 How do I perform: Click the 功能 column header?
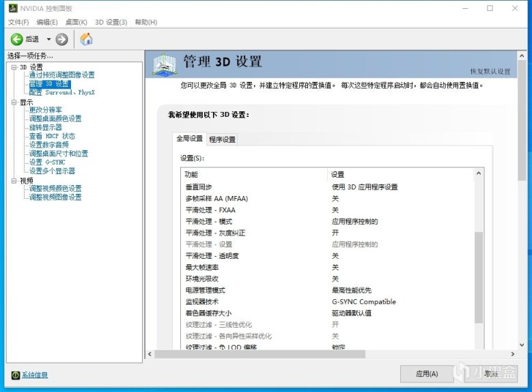click(x=254, y=174)
